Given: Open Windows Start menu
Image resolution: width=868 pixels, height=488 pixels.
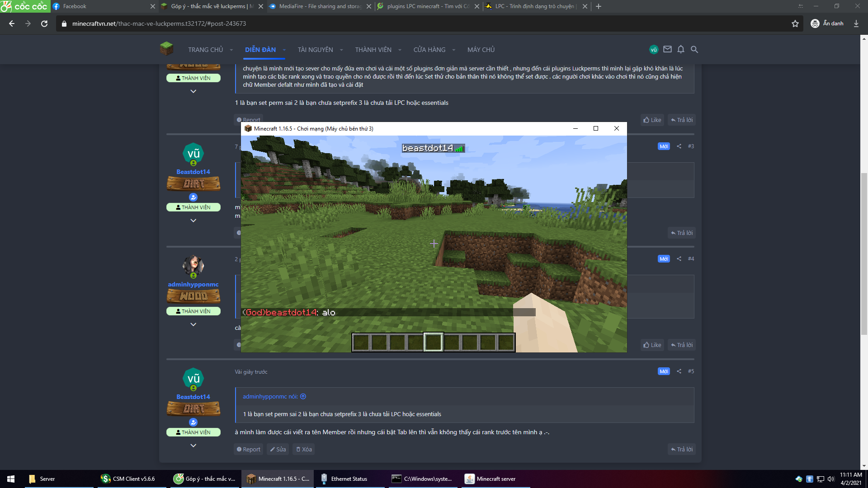Looking at the screenshot, I should point(11,479).
